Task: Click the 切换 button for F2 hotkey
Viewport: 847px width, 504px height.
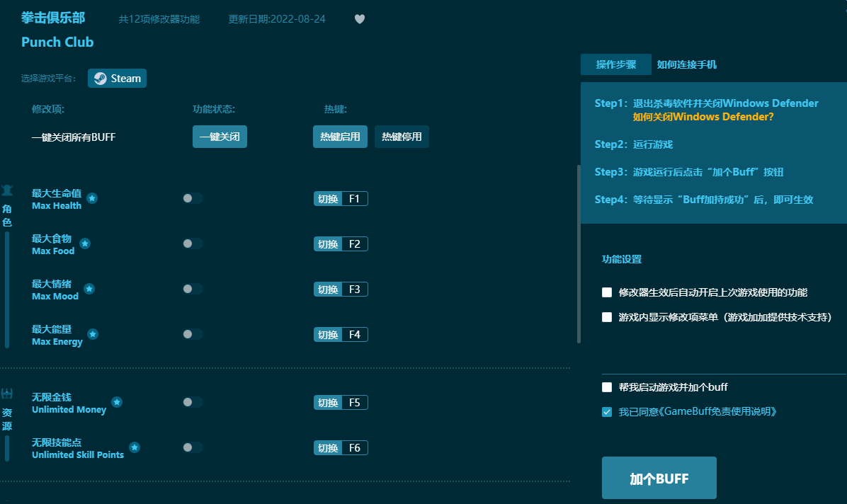Action: (328, 244)
